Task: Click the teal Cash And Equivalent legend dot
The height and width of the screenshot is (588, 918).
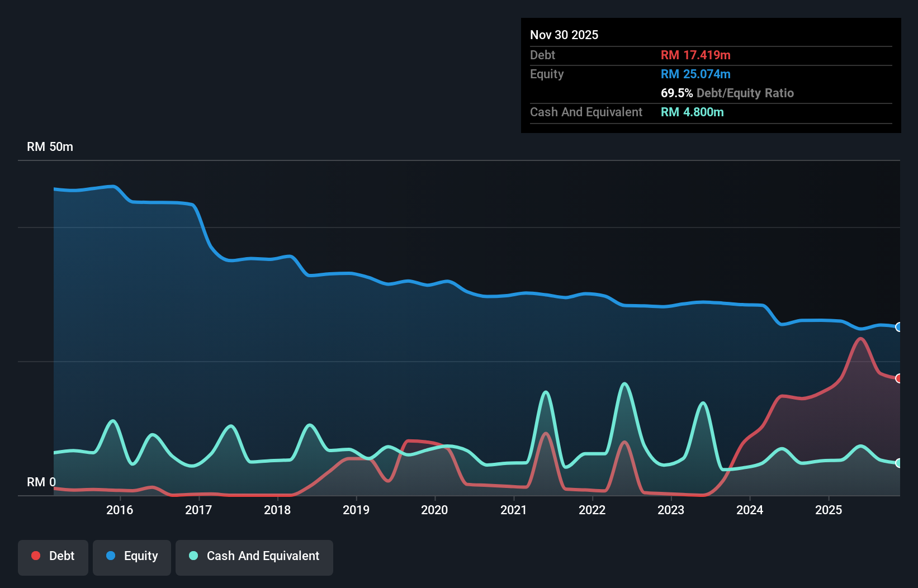Action: tap(193, 556)
